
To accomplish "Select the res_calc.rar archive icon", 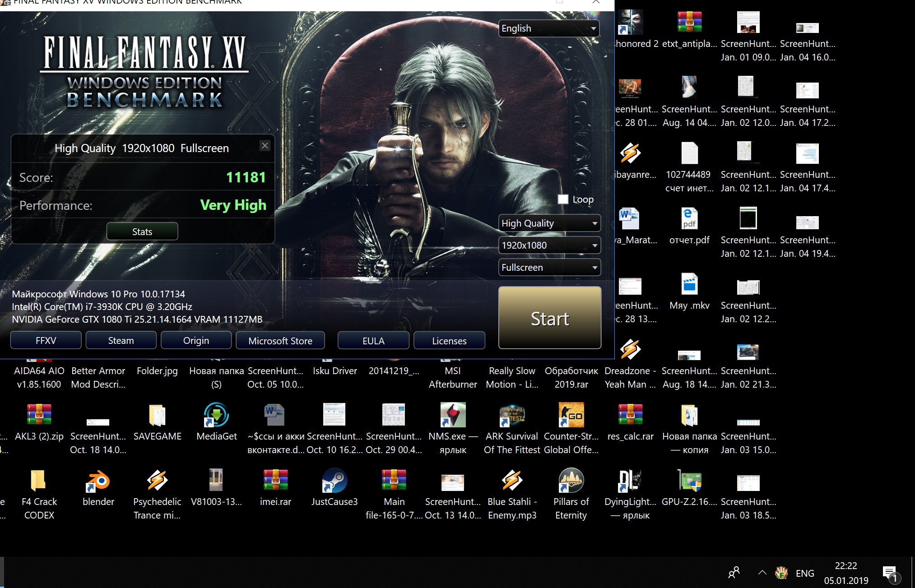I will coord(630,415).
